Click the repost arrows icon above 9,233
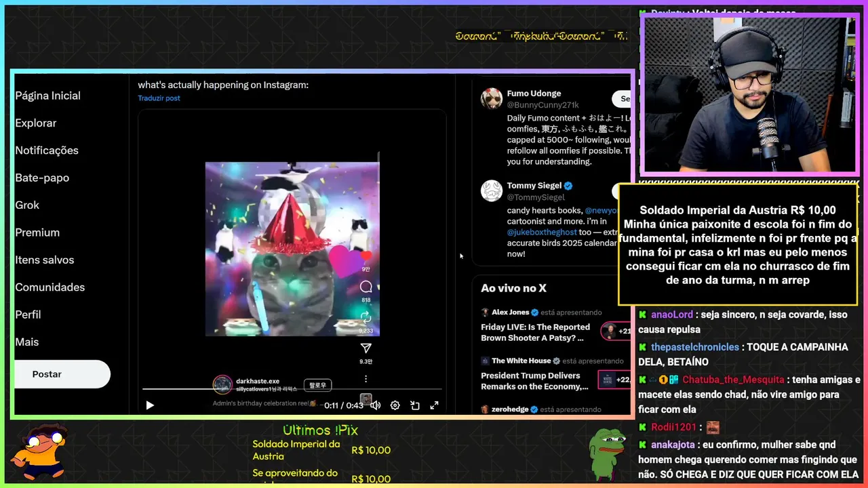 tap(366, 317)
